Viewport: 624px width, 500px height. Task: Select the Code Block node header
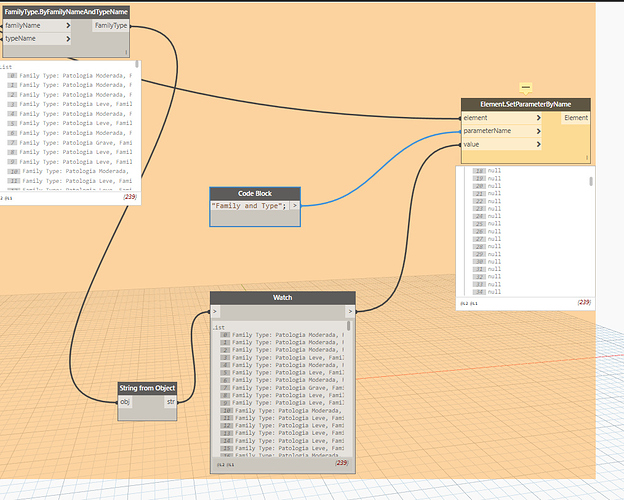[x=255, y=193]
